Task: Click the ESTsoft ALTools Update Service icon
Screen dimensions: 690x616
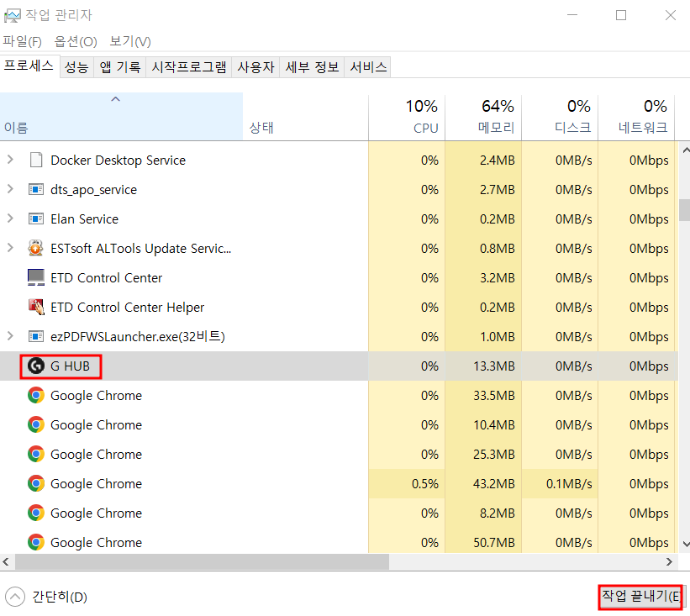Action: click(x=35, y=248)
